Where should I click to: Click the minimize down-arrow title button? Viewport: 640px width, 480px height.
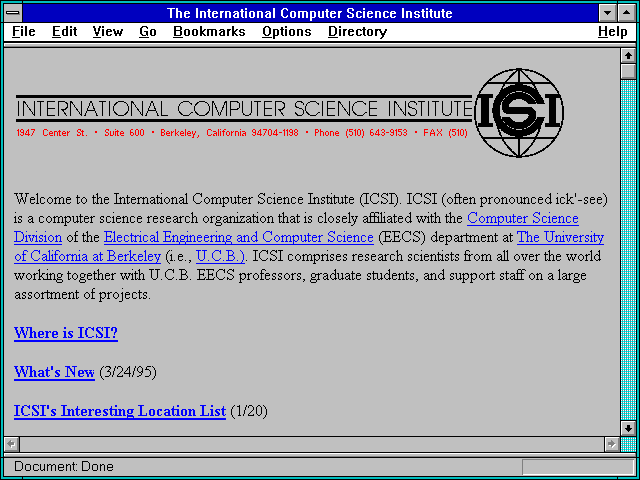(607, 13)
